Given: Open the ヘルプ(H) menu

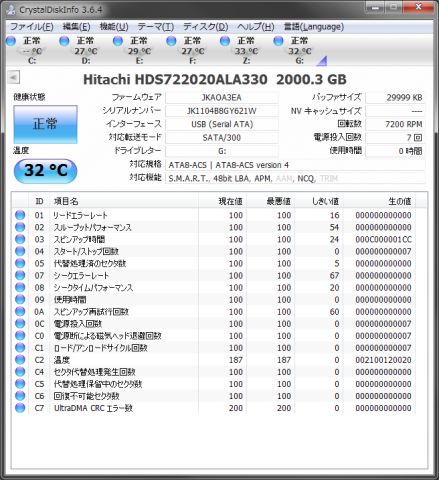Looking at the screenshot, I should pyautogui.click(x=256, y=27).
